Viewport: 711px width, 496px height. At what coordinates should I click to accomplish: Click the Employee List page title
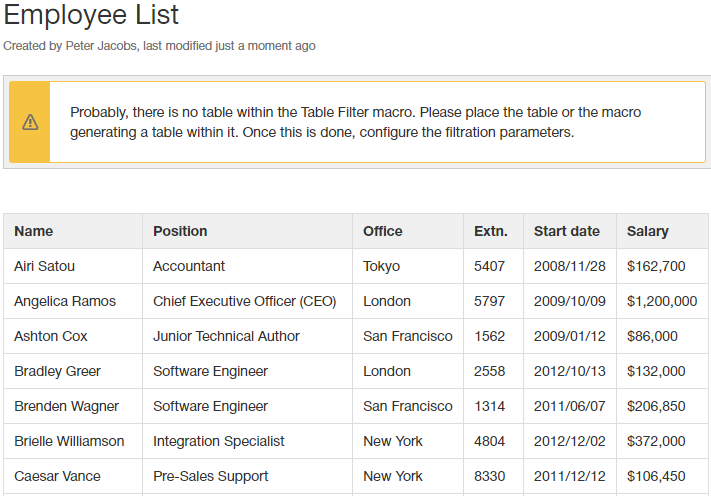[x=92, y=15]
